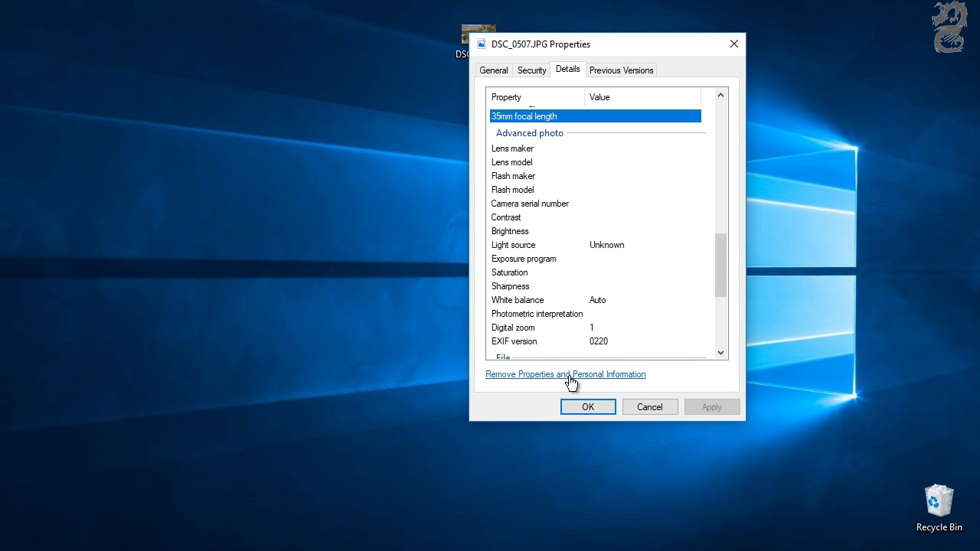Click the image file icon in Properties title bar

pos(482,44)
